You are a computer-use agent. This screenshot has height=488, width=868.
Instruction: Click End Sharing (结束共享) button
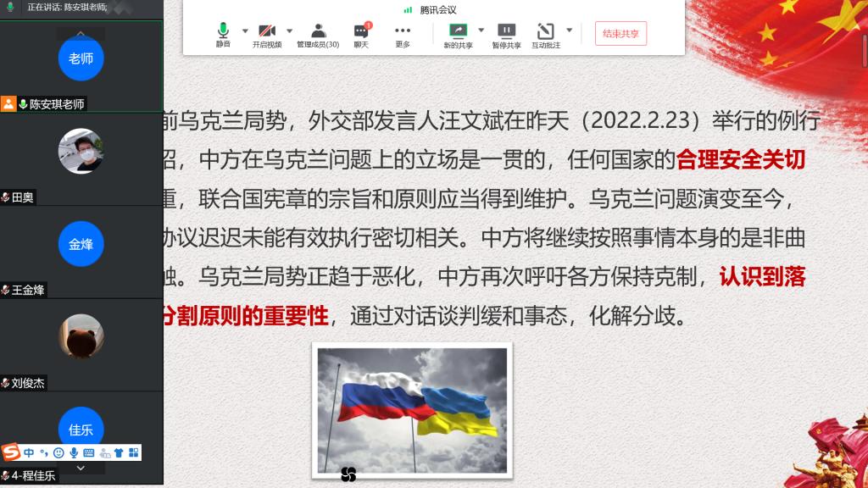pos(620,34)
